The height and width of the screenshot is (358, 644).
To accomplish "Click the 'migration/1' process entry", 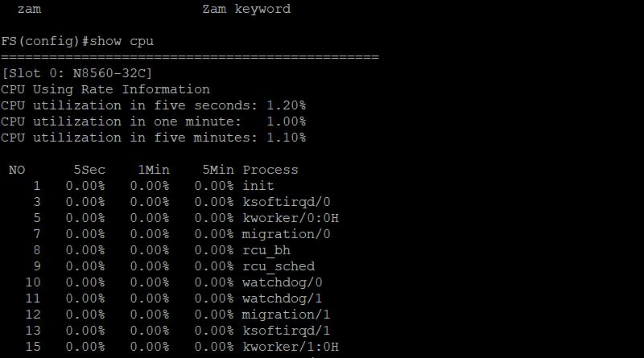I will [287, 315].
